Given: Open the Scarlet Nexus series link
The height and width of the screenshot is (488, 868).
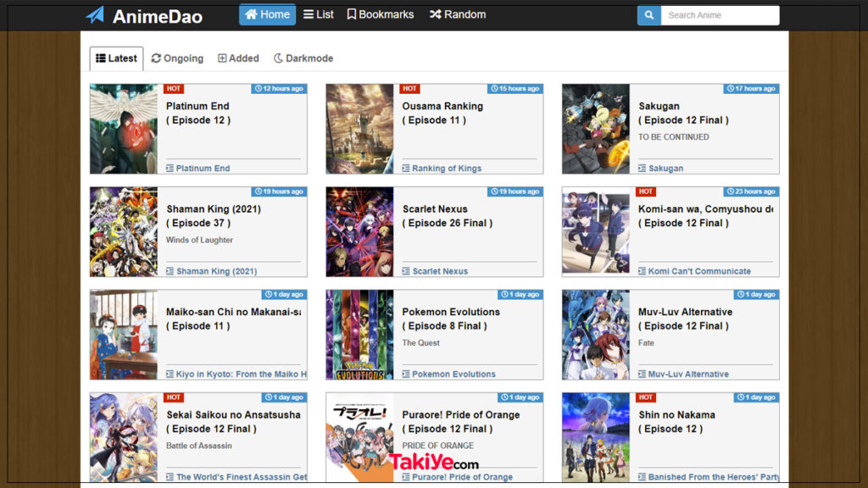Looking at the screenshot, I should [x=440, y=271].
